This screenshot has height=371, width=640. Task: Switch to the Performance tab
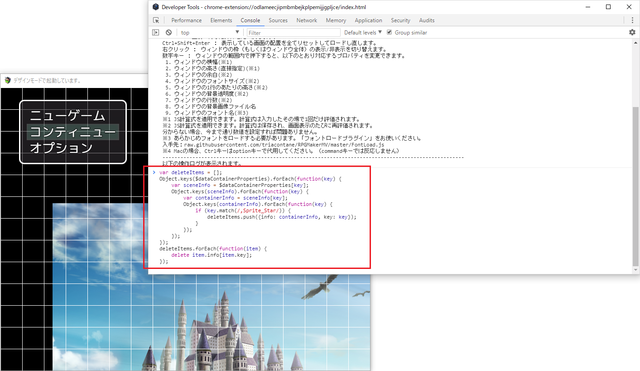click(186, 20)
